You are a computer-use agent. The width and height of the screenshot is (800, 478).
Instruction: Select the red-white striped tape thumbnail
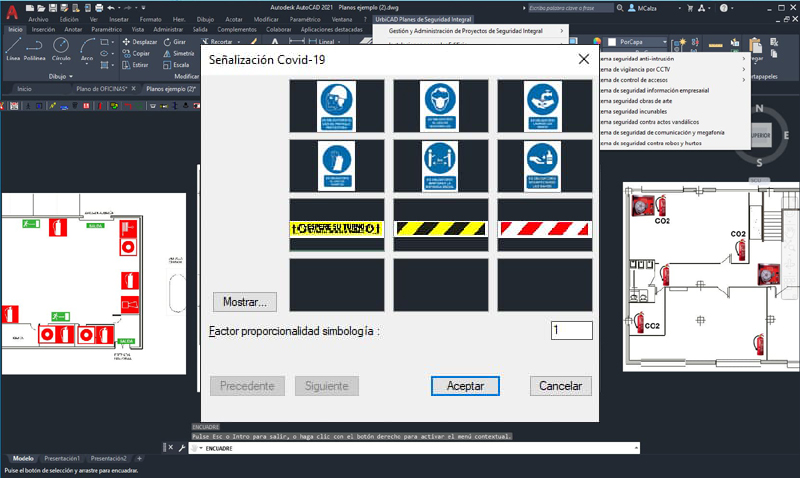coord(545,225)
